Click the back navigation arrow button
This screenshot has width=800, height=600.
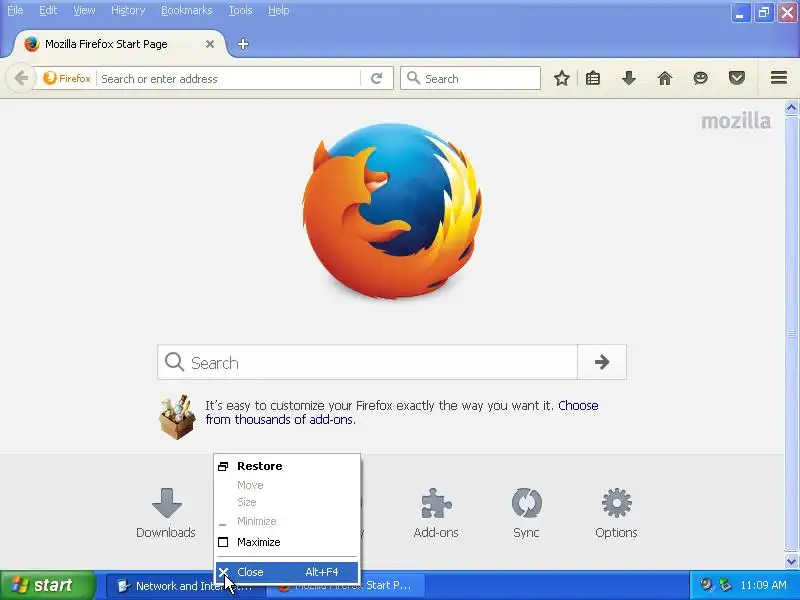point(21,79)
